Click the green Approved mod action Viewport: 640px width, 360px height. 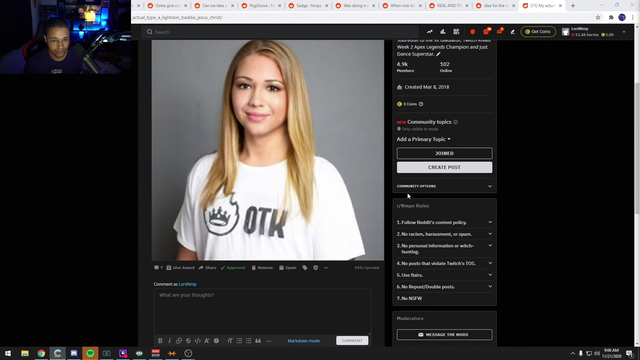click(x=233, y=268)
